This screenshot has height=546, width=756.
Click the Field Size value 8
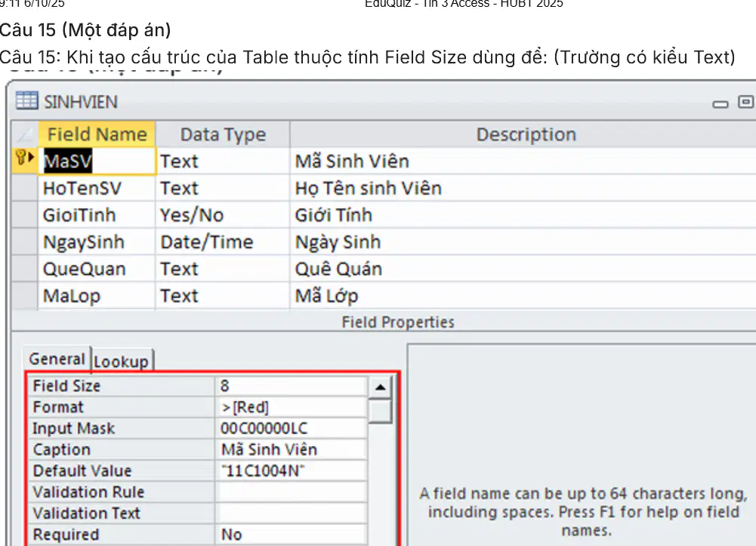[x=291, y=386]
